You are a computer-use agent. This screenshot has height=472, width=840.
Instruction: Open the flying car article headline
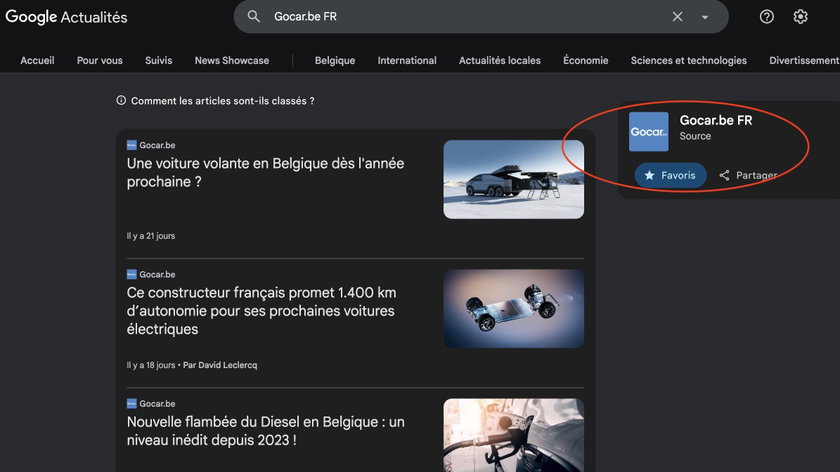tap(265, 173)
